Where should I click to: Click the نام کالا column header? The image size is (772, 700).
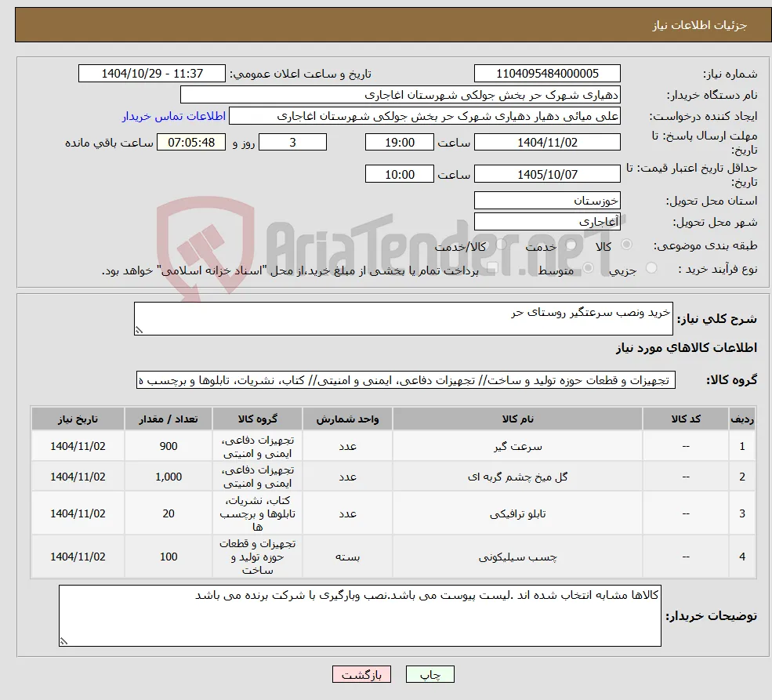click(517, 419)
